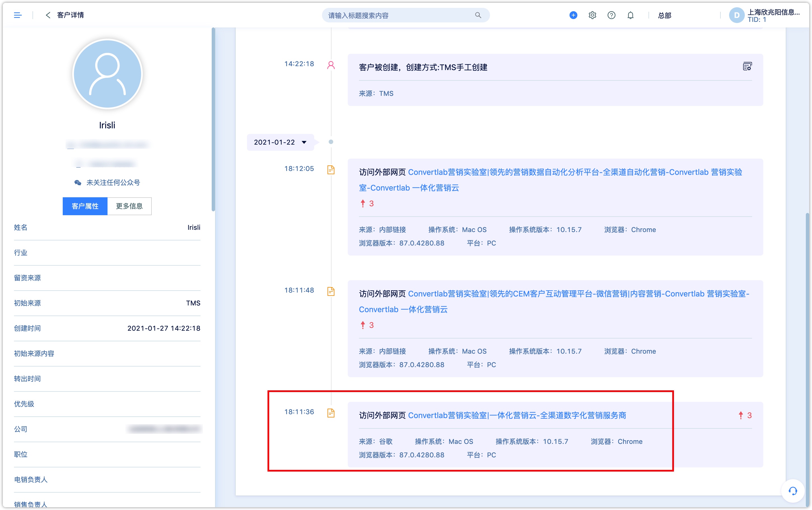Go back using the arrow beside 客户详情
The height and width of the screenshot is (510, 812).
pos(48,15)
